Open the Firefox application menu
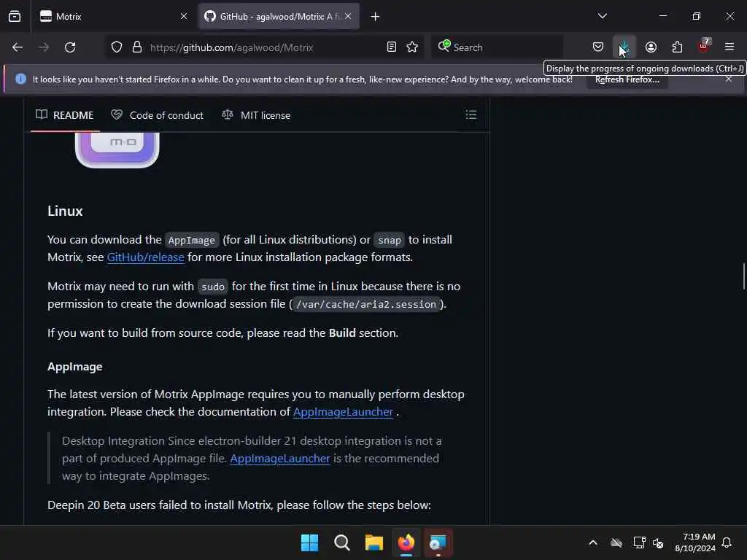Viewport: 747px width, 560px height. click(729, 47)
